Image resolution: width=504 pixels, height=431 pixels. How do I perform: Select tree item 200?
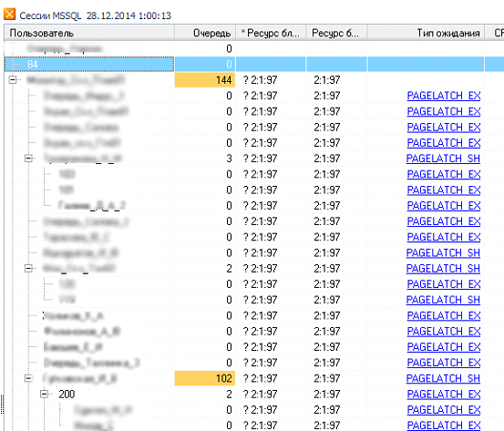pyautogui.click(x=67, y=394)
